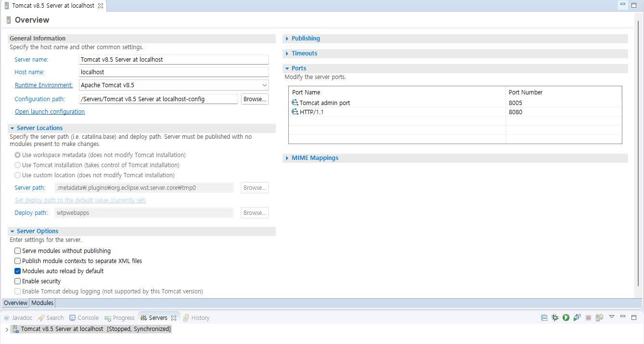Viewport: 644px width, 344px height.
Task: Click the Deploy path field
Action: (144, 213)
